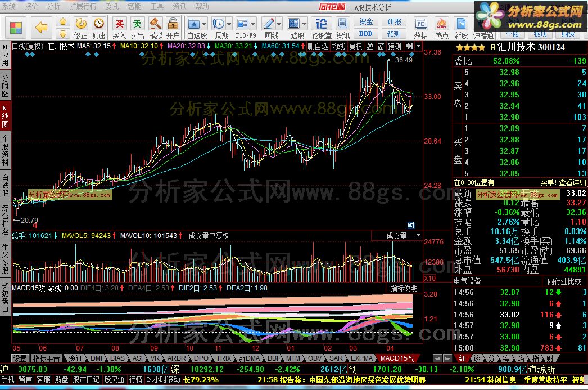Image resolution: width=588 pixels, height=390 pixels.
Task: Open the 指标平台 indicator platform button
Action: (46, 358)
